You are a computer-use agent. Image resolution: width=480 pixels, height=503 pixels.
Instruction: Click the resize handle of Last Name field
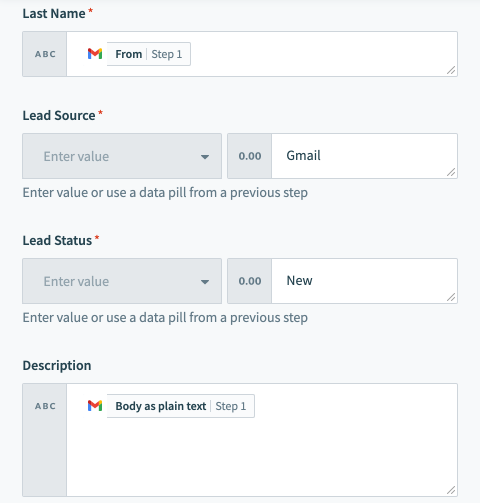pyautogui.click(x=451, y=70)
